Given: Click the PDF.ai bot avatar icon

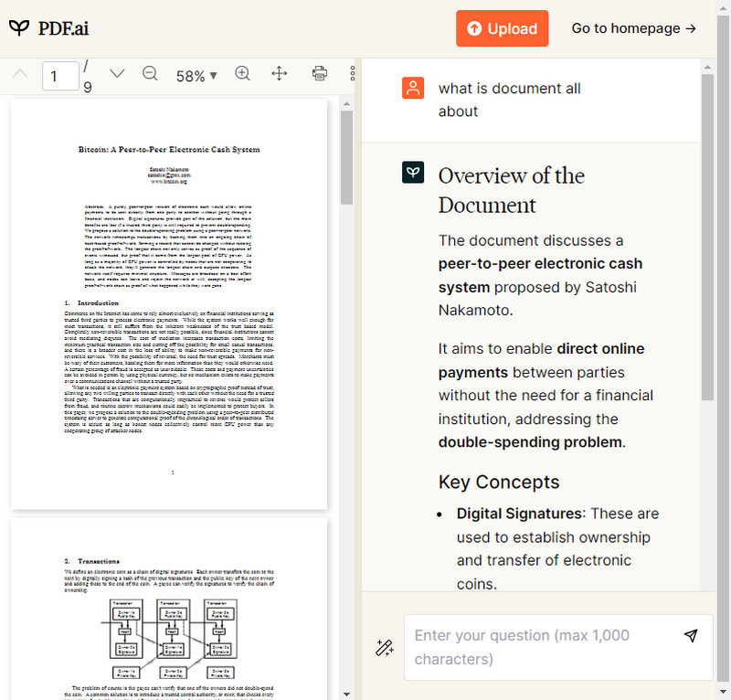Looking at the screenshot, I should point(413,172).
